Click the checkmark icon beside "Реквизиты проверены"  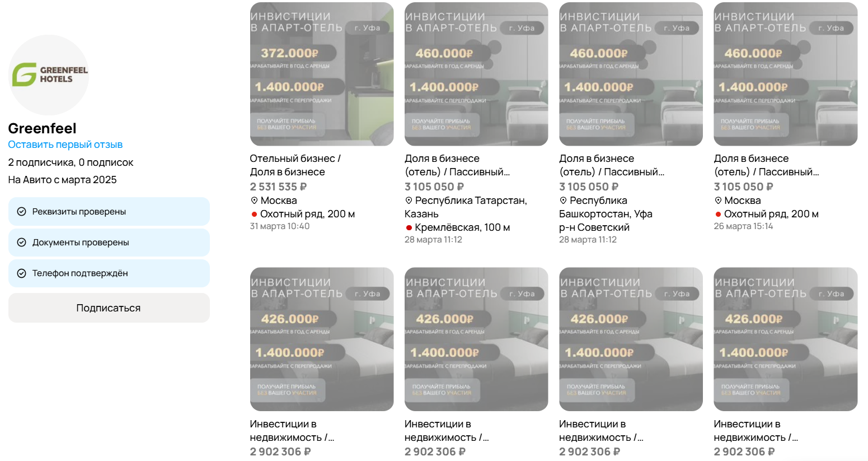pyautogui.click(x=22, y=212)
